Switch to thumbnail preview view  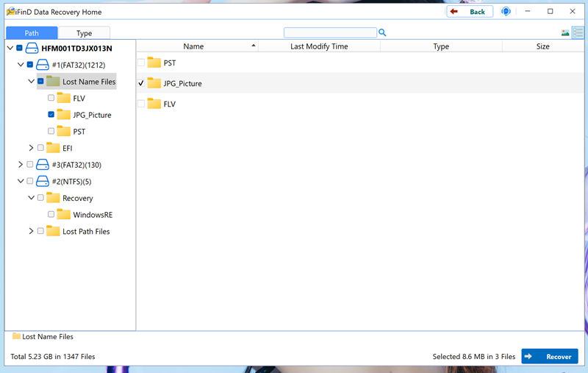click(x=565, y=33)
